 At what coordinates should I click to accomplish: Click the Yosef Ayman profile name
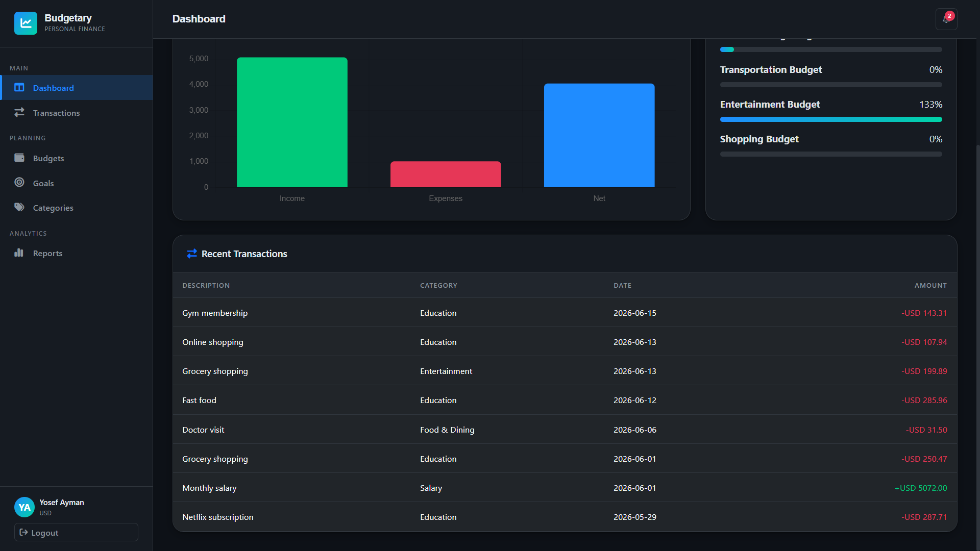point(62,503)
